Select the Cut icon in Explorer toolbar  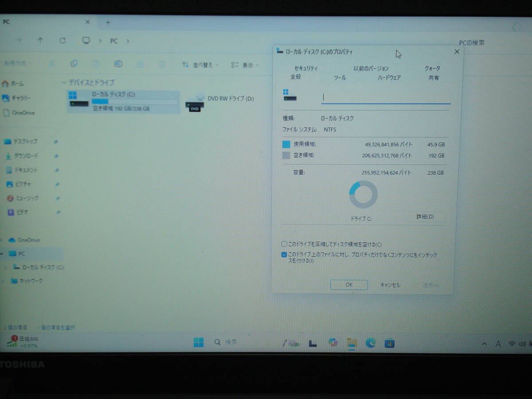tap(52, 63)
